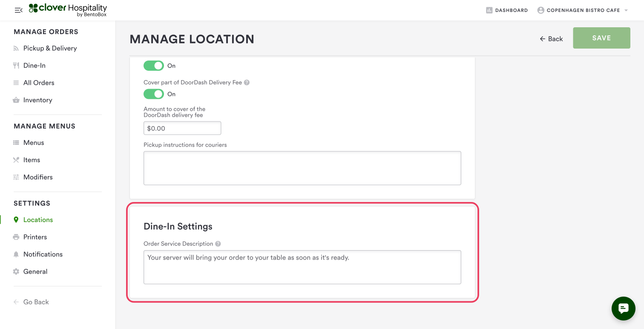Open the Pickup & Delivery orders page
This screenshot has width=644, height=329.
point(50,48)
